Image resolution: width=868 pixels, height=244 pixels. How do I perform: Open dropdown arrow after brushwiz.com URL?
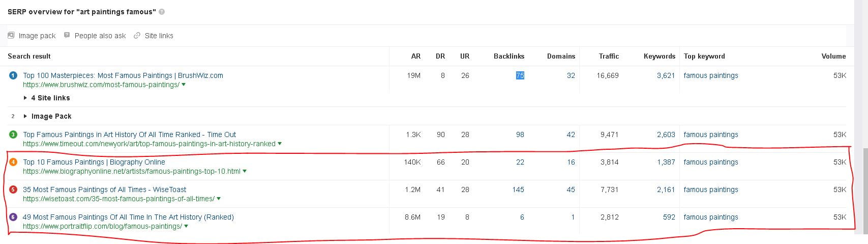[184, 85]
